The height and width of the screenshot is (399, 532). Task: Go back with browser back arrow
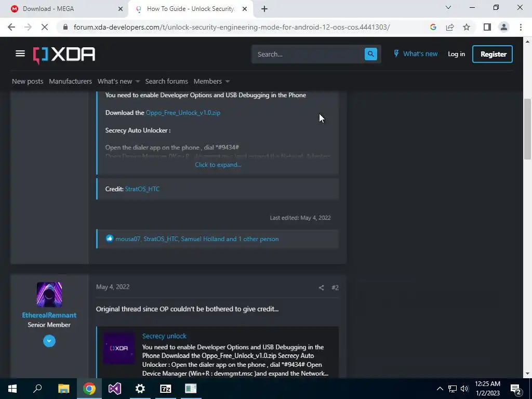coord(11,27)
